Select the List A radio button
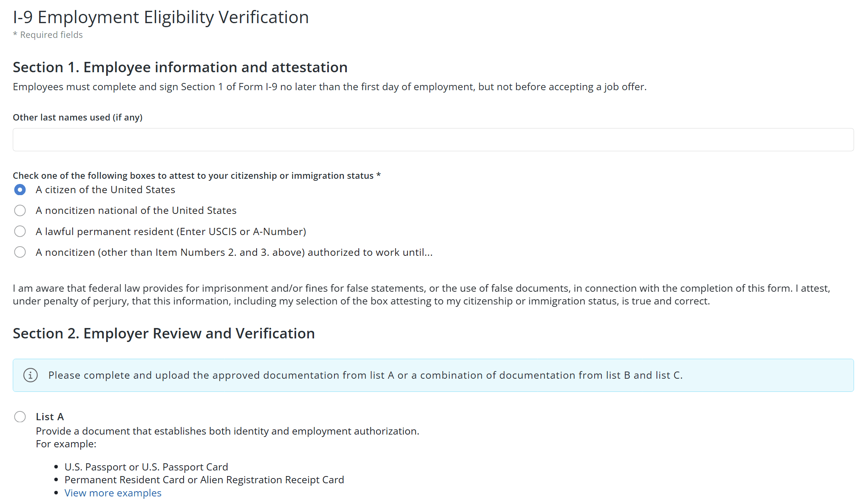This screenshot has width=860, height=504. pos(20,417)
